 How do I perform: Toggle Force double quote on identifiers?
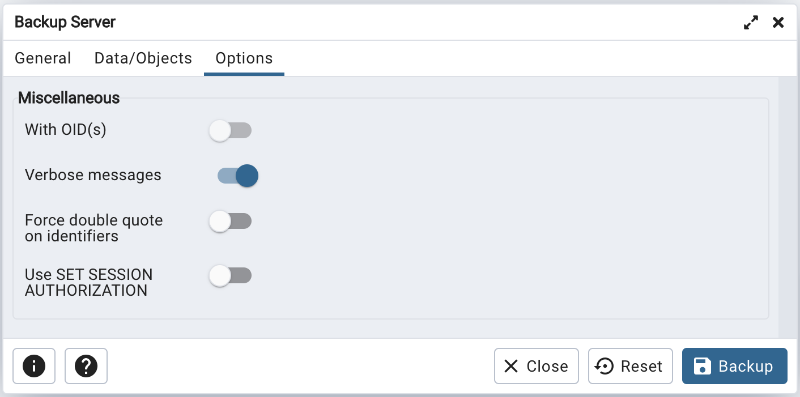pyautogui.click(x=230, y=221)
